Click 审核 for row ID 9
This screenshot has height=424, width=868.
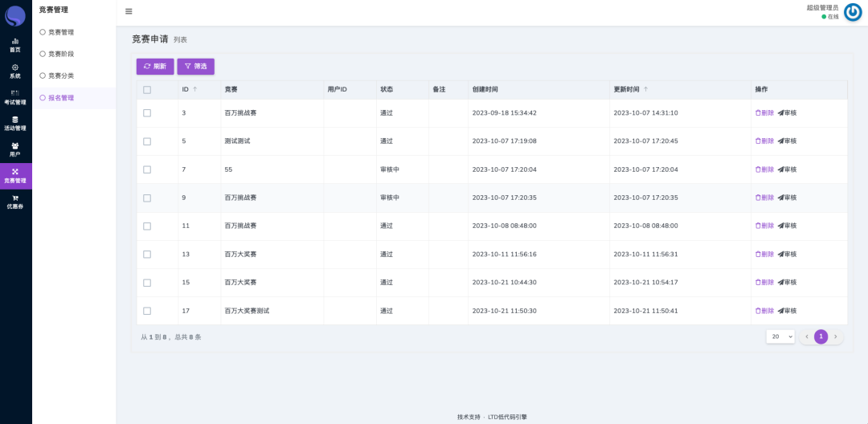click(x=788, y=198)
